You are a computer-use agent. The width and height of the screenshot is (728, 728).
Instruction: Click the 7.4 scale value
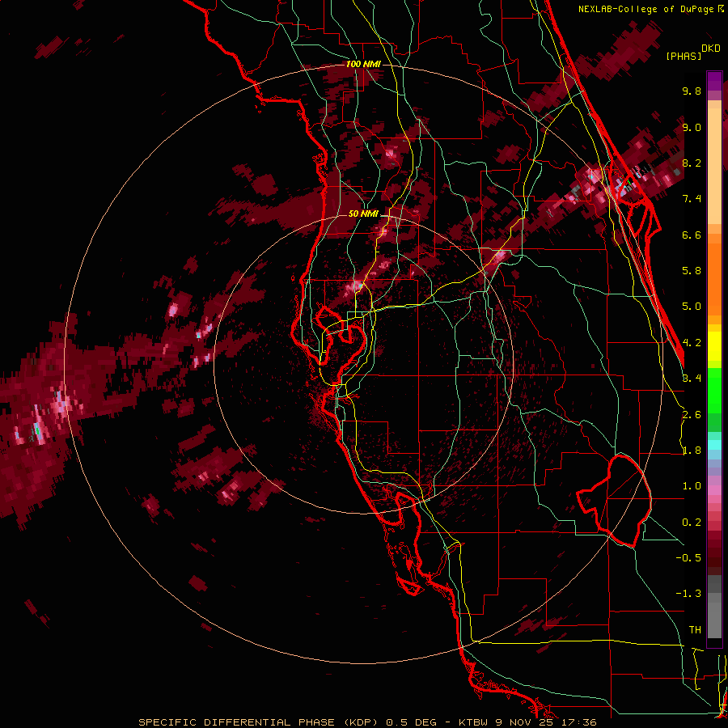coord(692,199)
